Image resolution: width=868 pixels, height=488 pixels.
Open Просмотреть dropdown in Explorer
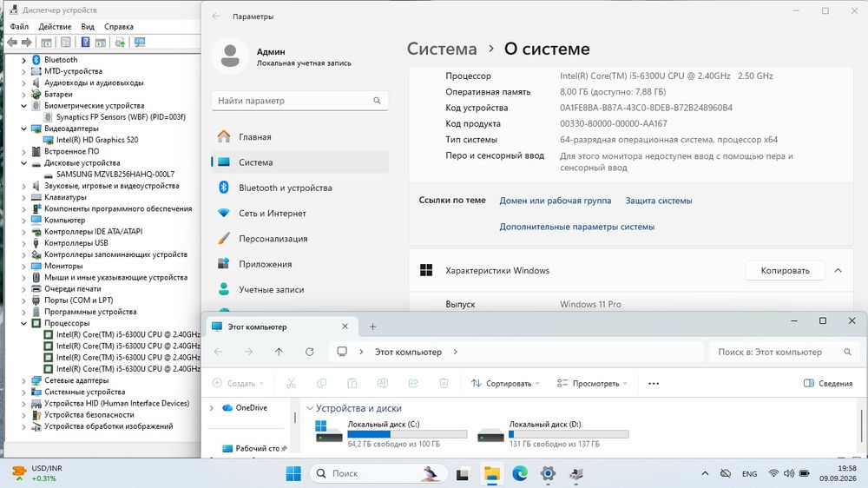592,383
